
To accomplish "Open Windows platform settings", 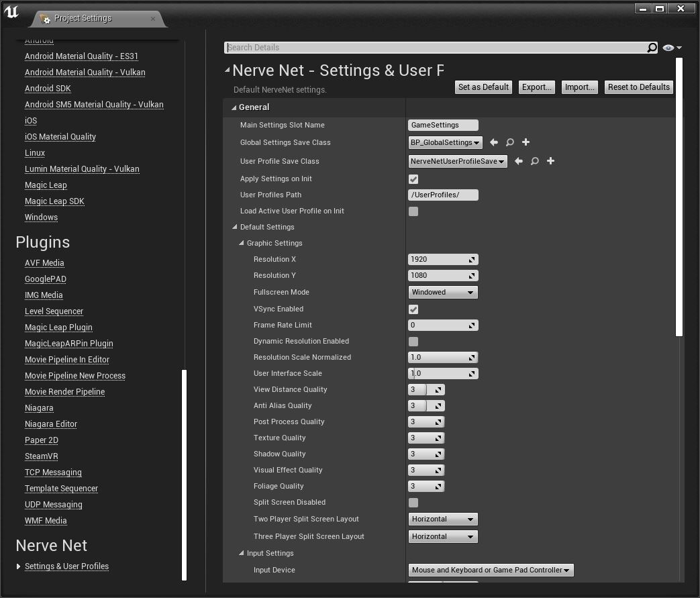I will pyautogui.click(x=41, y=217).
